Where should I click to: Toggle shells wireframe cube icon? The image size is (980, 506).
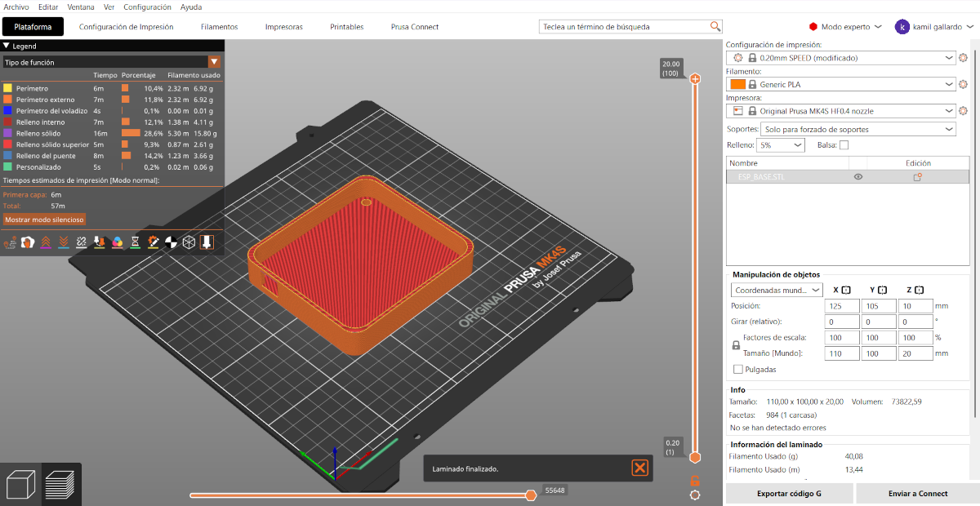pyautogui.click(x=189, y=242)
